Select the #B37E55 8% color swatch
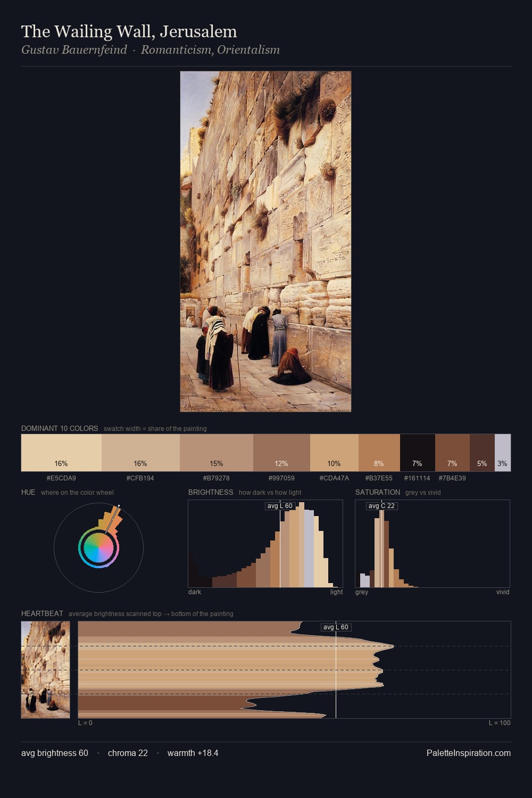The image size is (532, 798). click(379, 453)
